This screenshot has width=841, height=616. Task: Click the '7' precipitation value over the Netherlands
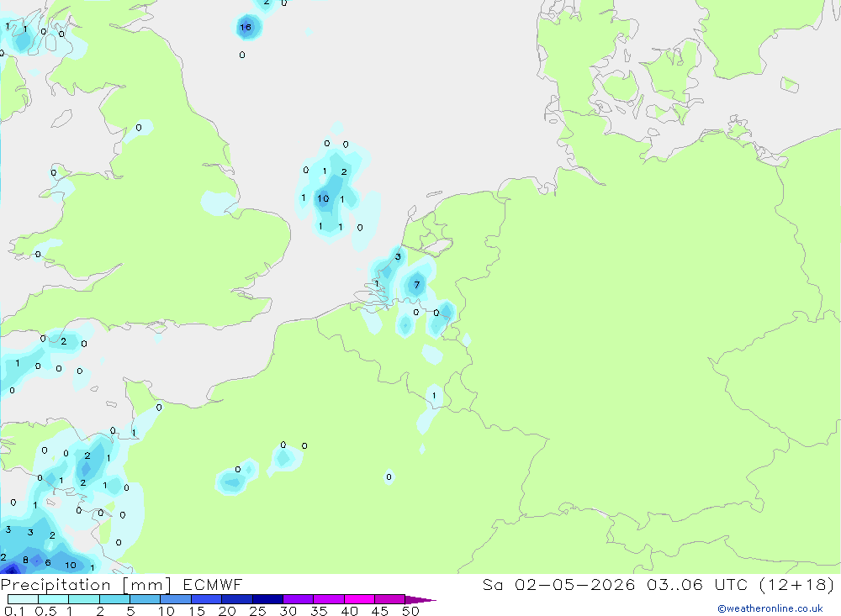(x=417, y=285)
